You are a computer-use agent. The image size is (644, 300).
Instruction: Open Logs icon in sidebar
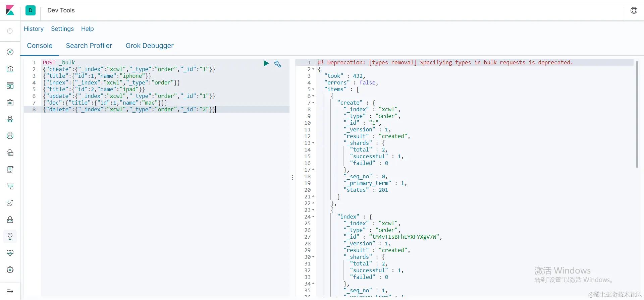(x=10, y=169)
